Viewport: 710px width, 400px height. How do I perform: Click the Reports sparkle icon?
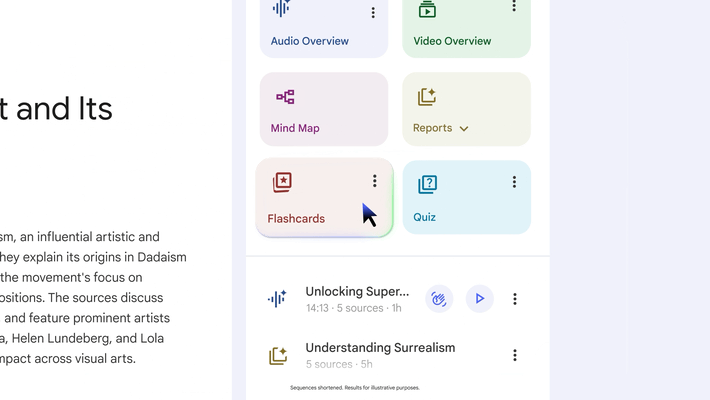click(x=427, y=97)
